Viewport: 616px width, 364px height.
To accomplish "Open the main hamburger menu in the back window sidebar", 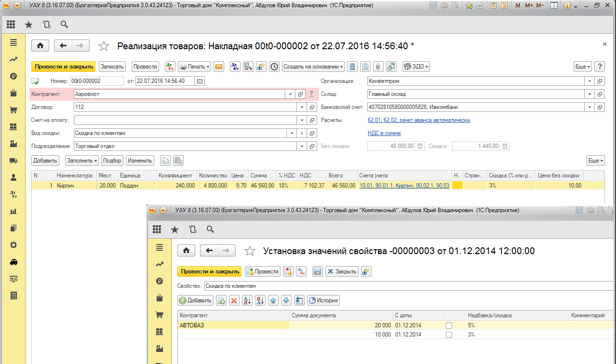I will tap(13, 42).
